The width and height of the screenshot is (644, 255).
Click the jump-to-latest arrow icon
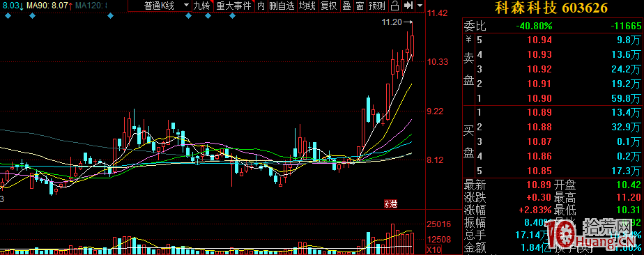408,6
